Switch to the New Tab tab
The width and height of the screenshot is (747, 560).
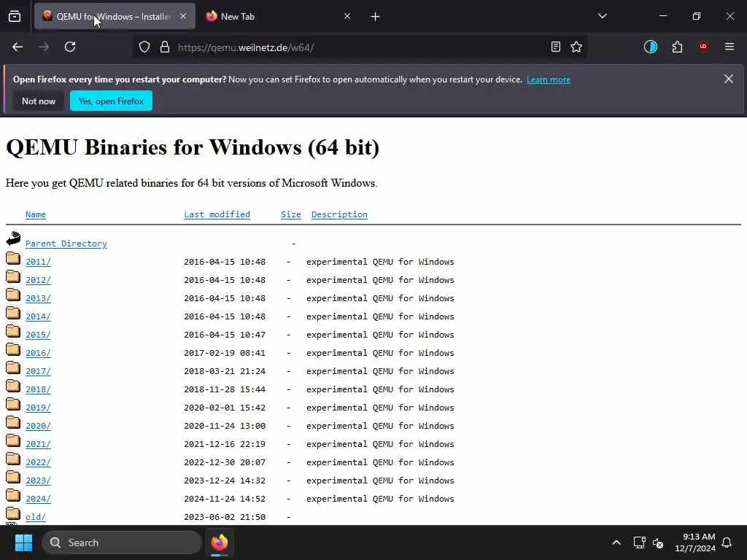click(279, 16)
